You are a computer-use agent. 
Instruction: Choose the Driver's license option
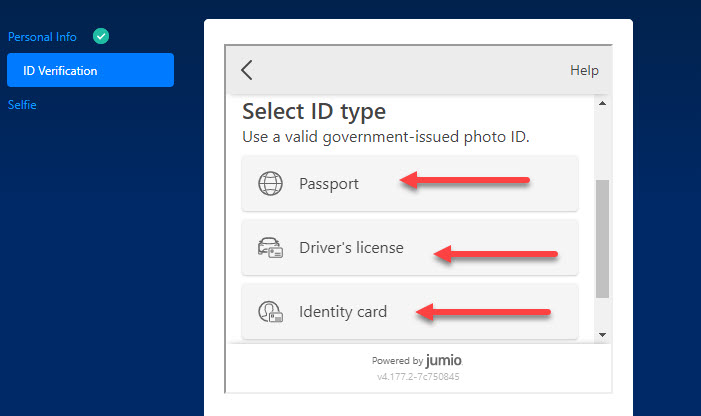(410, 248)
